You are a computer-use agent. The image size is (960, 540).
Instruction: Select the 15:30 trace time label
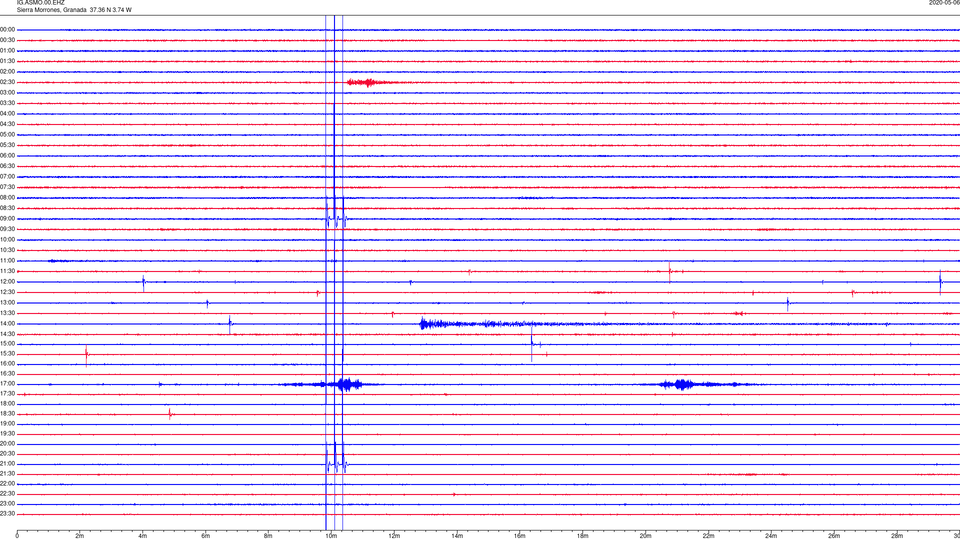tap(7, 354)
